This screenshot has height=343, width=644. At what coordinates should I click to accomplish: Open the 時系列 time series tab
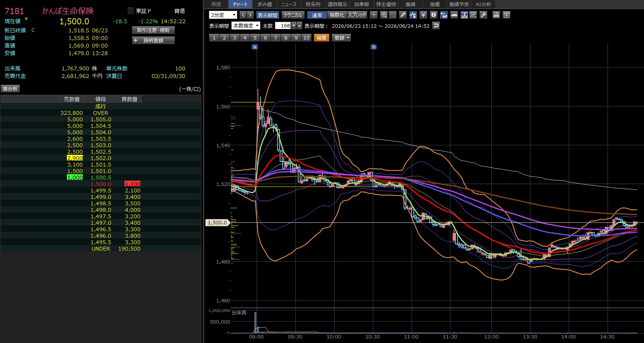[x=313, y=4]
